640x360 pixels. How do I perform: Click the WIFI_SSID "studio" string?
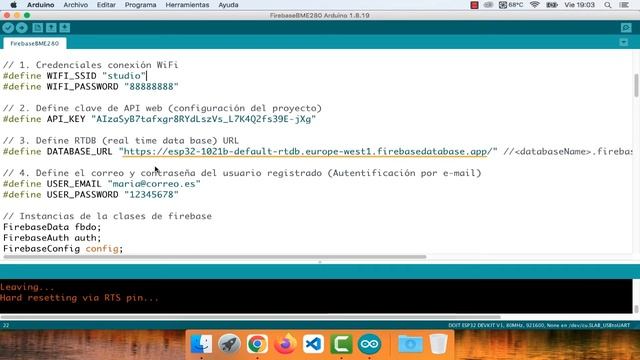124,76
